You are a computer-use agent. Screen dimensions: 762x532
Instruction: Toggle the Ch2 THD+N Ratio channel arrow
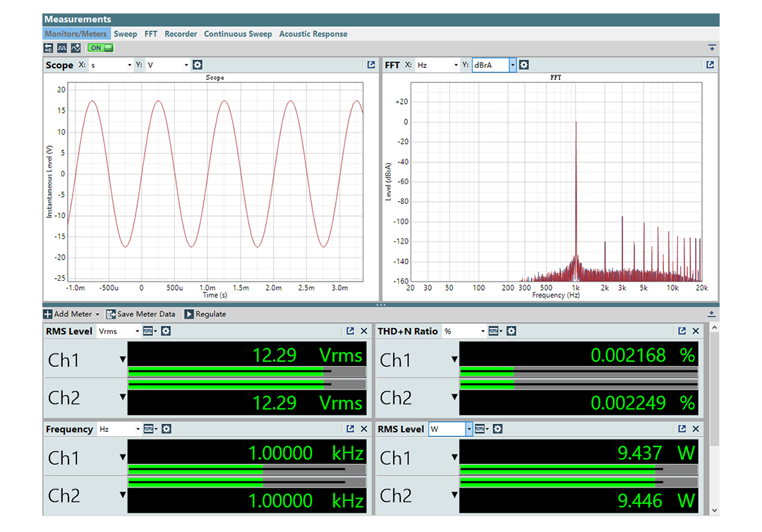click(454, 398)
